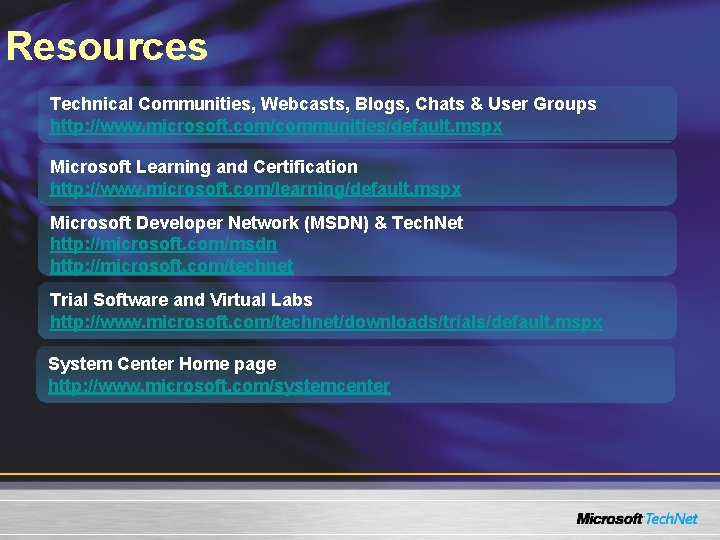Click the "Trial Software and Virtual Labs" heading
This screenshot has width=720, height=540.
point(181,300)
